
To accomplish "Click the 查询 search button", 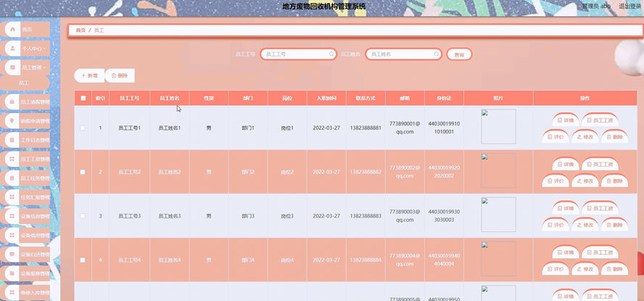I will pyautogui.click(x=459, y=54).
